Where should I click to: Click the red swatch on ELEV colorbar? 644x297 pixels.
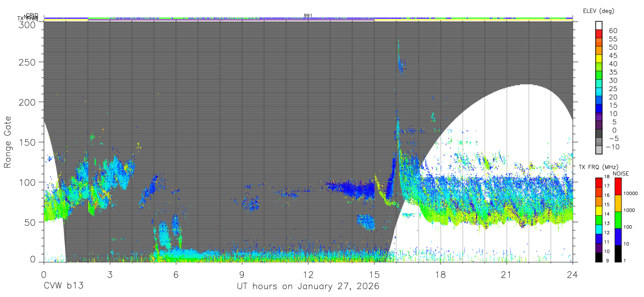click(600, 34)
